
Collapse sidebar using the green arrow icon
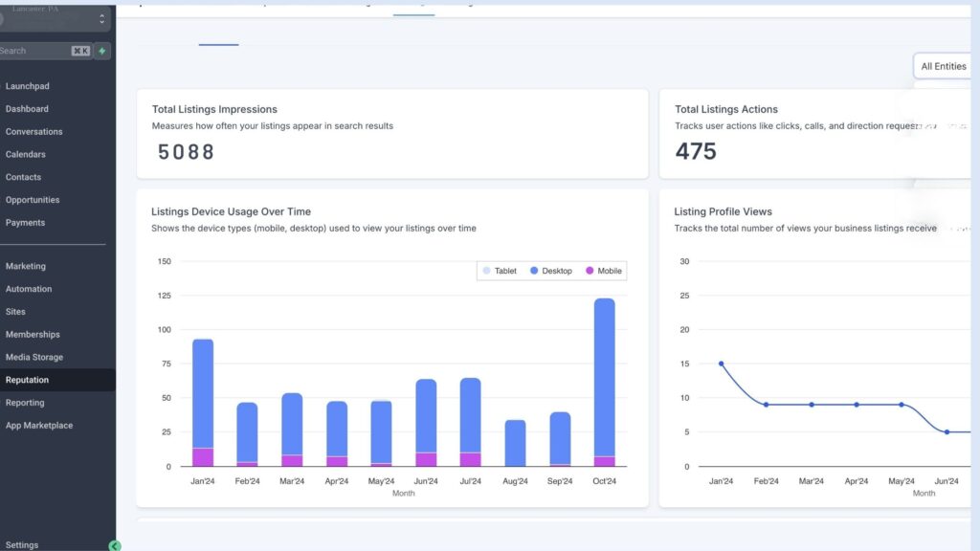[x=115, y=545]
